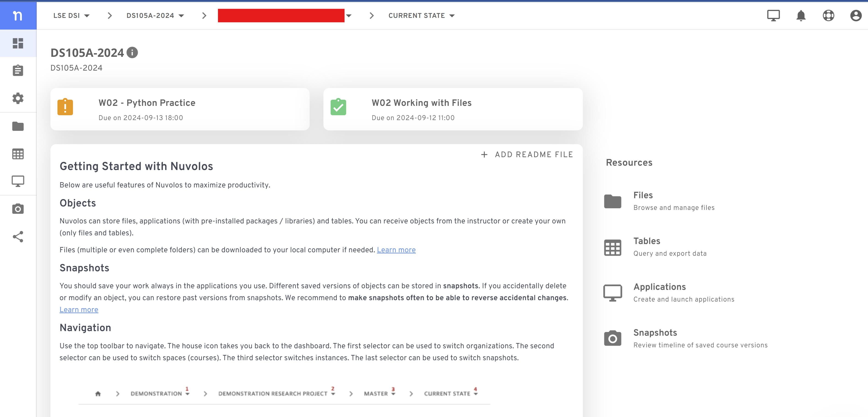Open Applications in Resources panel
This screenshot has width=868, height=417.
(x=659, y=287)
